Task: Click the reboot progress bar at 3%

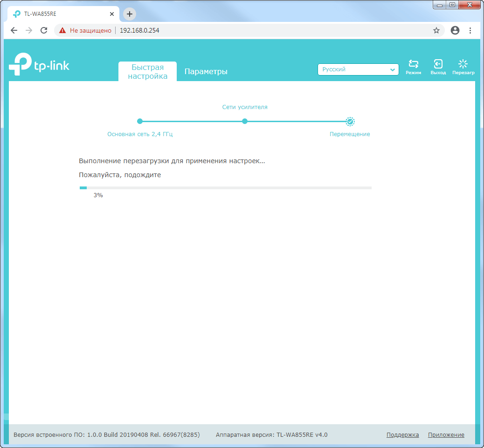Action: point(225,187)
